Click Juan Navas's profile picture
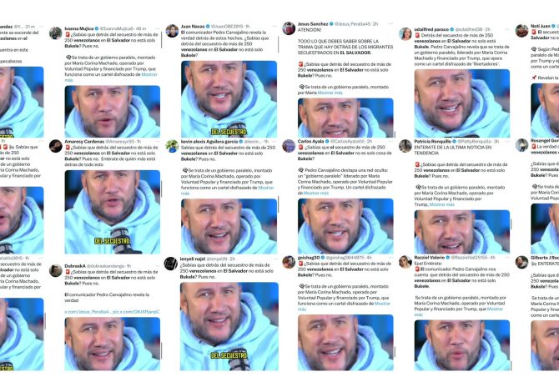The image size is (559, 392). pyautogui.click(x=172, y=31)
